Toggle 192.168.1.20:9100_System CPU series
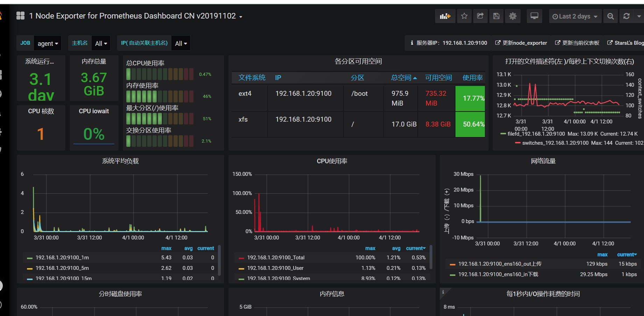 click(278, 278)
